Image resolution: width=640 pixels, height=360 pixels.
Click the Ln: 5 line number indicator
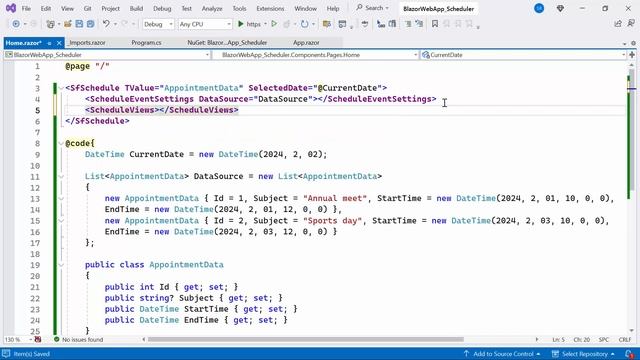[559, 340]
